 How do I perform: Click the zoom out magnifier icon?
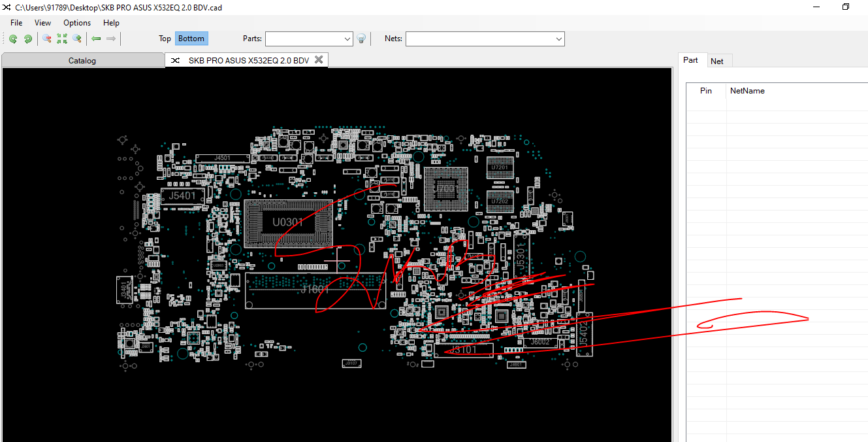[x=47, y=39]
